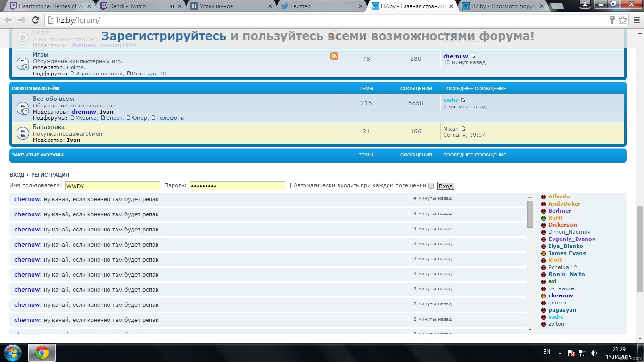644x362 pixels.
Task: Open the РЕГИСТРАЦИЯ link
Action: [50, 175]
